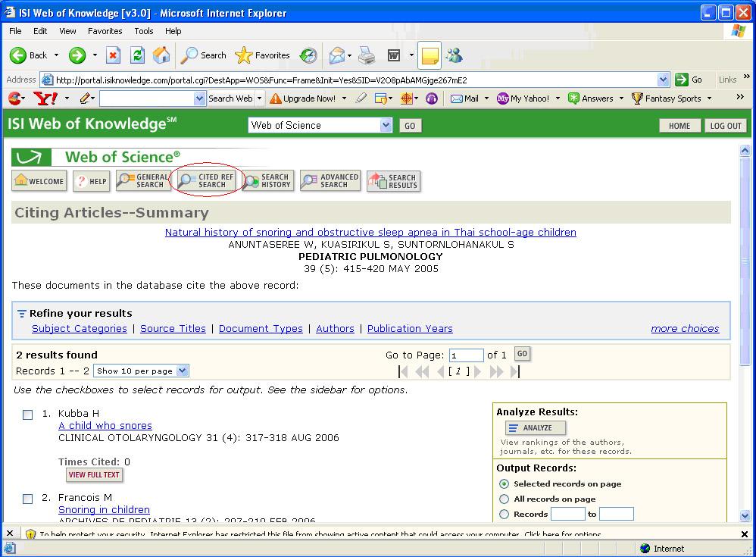
Task: Click VIEW FULL TEXT for Kubba H
Action: [94, 474]
